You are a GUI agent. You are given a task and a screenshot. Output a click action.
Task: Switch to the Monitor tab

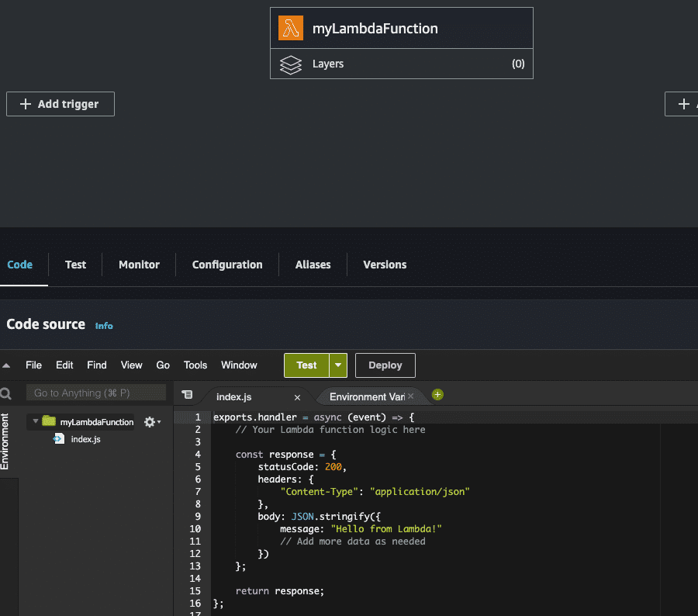click(x=138, y=265)
